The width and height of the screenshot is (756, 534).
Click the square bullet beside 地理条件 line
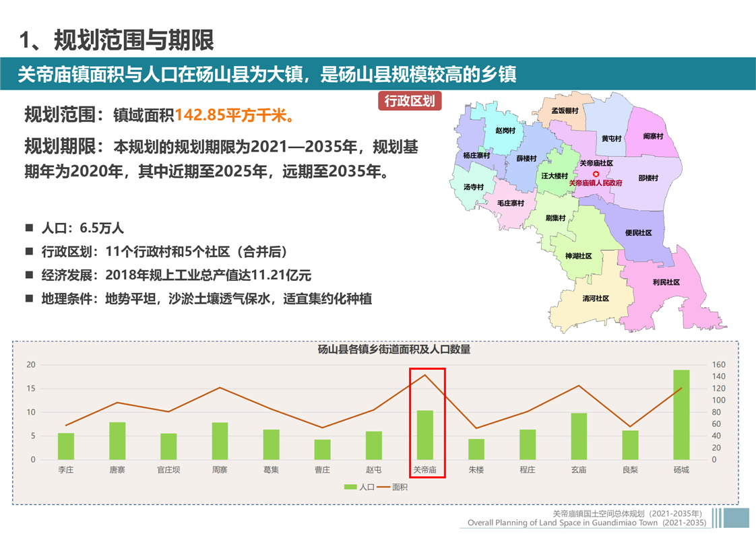click(x=29, y=298)
